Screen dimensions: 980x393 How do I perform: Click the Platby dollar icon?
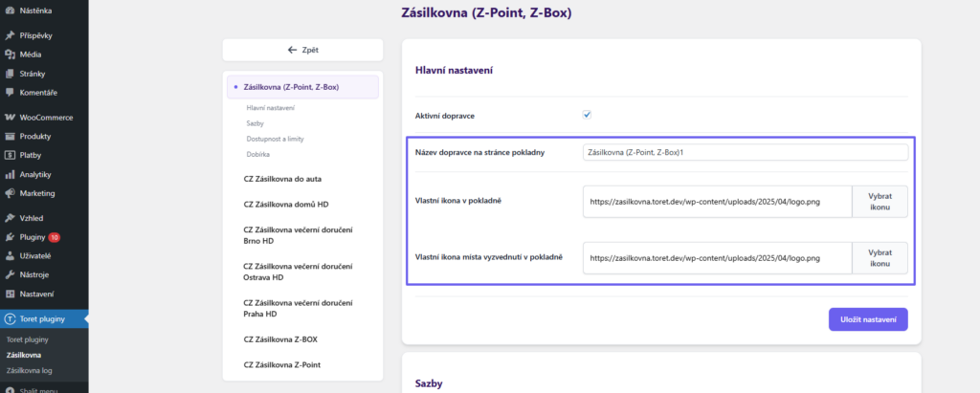coord(10,155)
